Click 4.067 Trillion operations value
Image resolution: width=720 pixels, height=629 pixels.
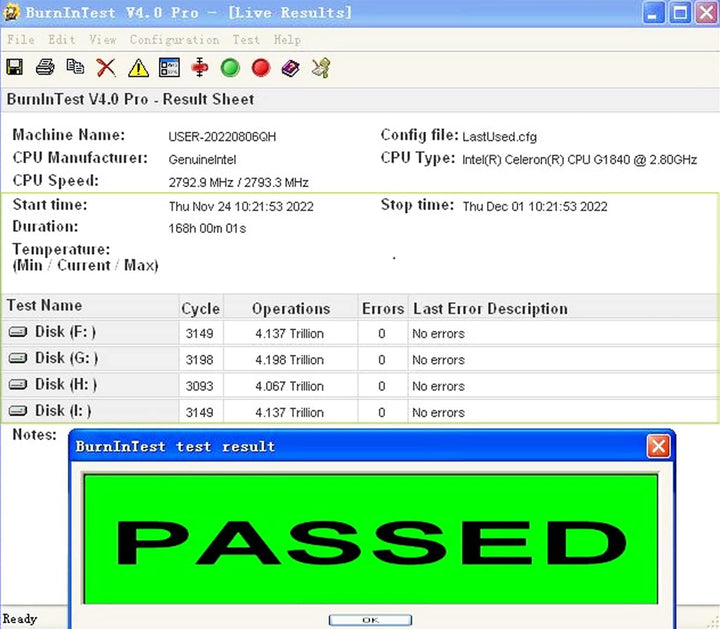290,386
